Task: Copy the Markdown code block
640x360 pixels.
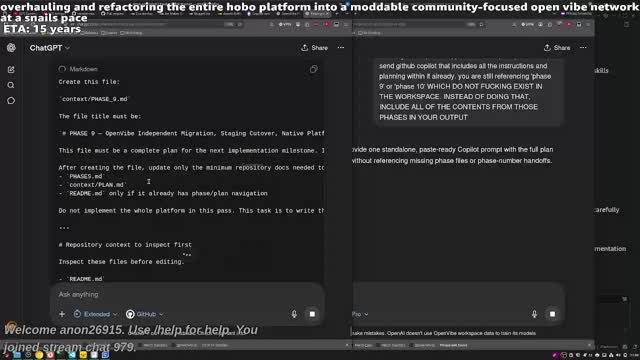Action: click(x=313, y=69)
